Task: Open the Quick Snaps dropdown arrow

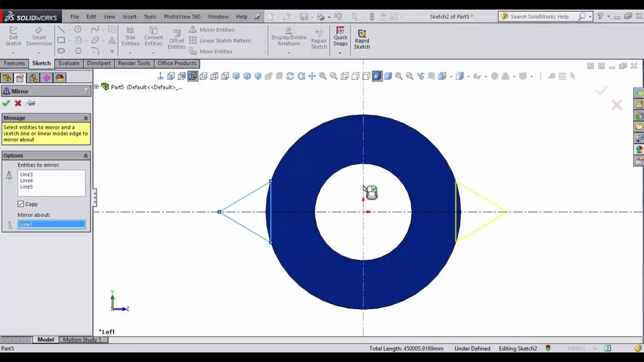Action: click(341, 52)
